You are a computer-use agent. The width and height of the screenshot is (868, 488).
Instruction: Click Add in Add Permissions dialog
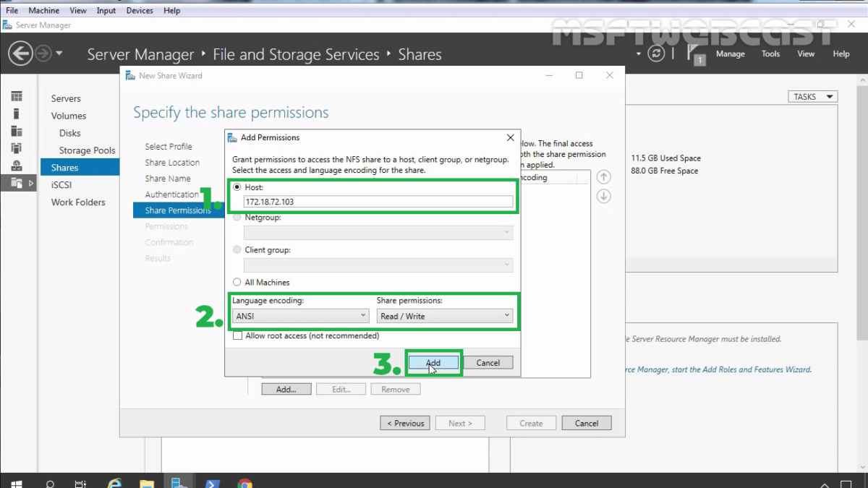433,362
